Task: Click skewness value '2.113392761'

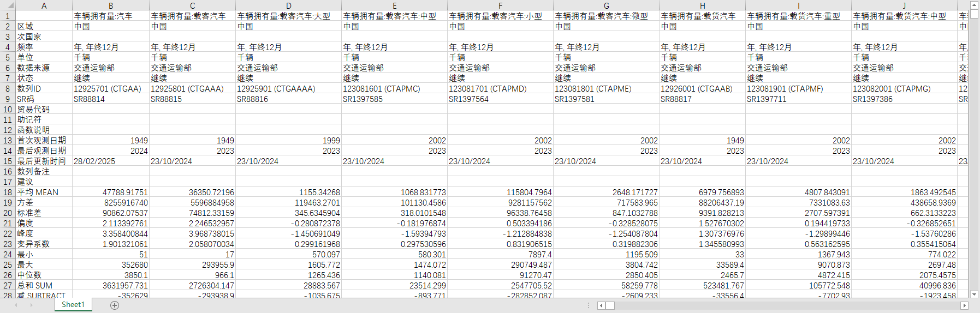Action: coord(111,223)
